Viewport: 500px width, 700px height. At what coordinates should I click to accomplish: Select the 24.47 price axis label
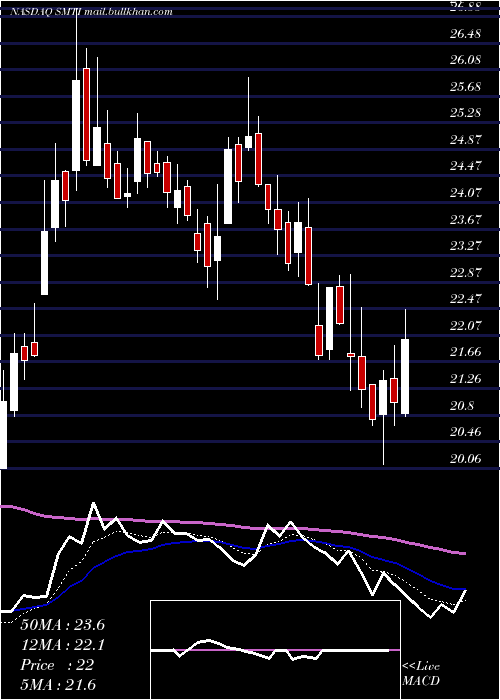tap(465, 166)
